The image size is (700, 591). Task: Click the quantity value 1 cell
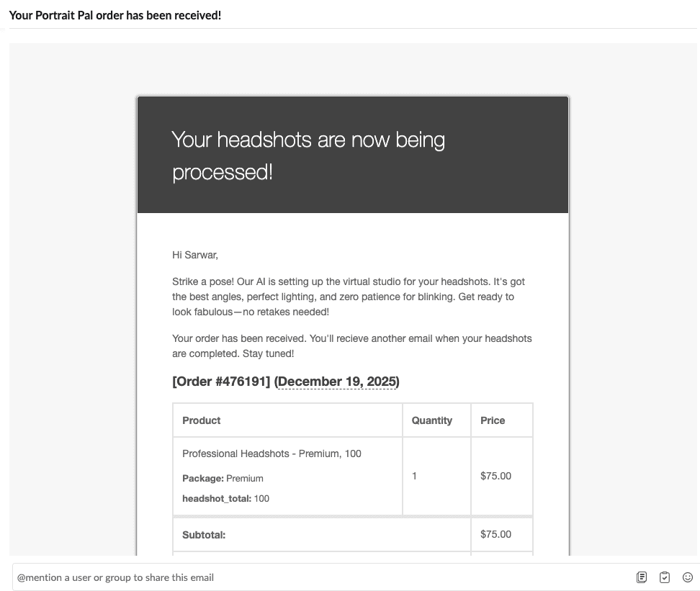click(x=414, y=475)
